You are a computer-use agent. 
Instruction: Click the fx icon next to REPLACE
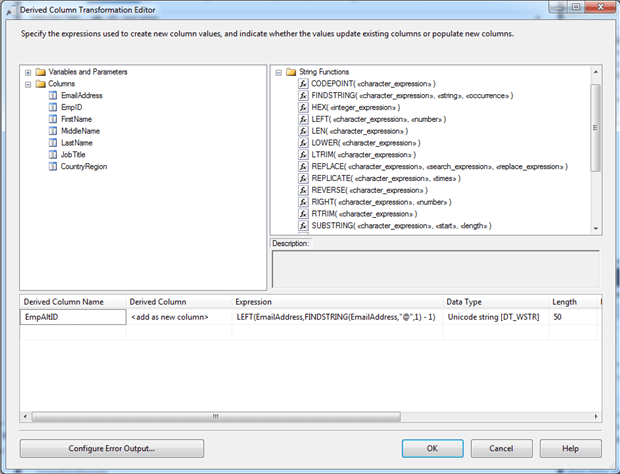click(303, 166)
